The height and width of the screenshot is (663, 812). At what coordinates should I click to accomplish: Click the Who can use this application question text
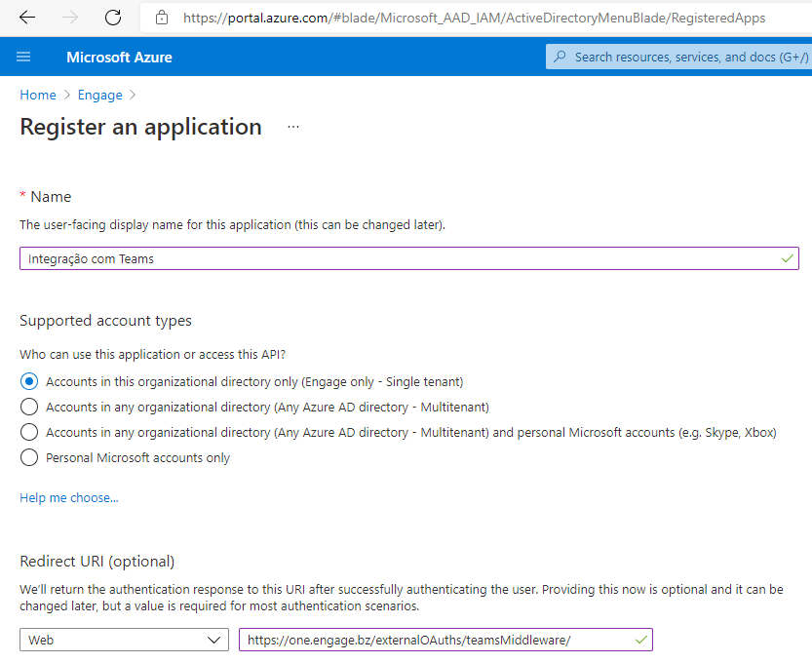tap(153, 354)
